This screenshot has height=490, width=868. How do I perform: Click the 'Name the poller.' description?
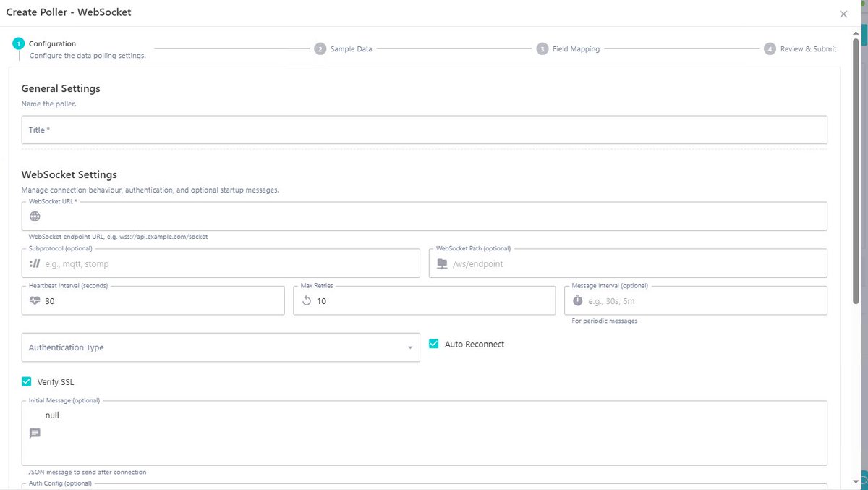48,104
